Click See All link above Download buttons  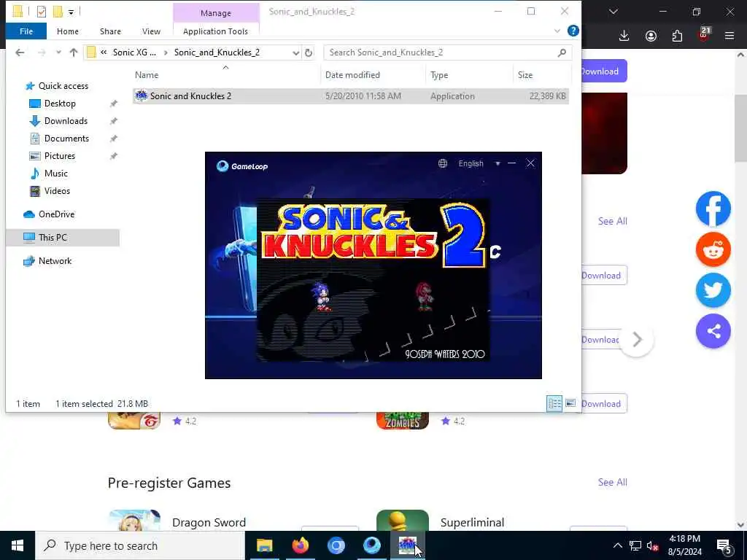(612, 221)
